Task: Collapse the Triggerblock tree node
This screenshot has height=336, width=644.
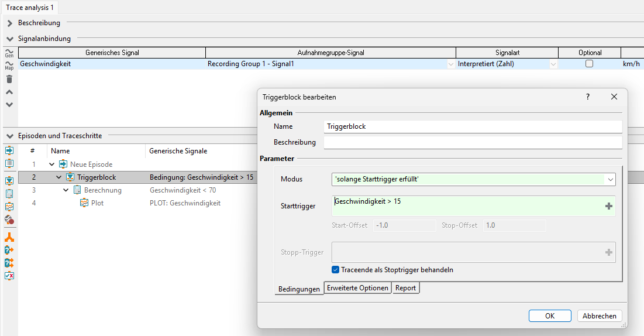Action: [x=58, y=177]
